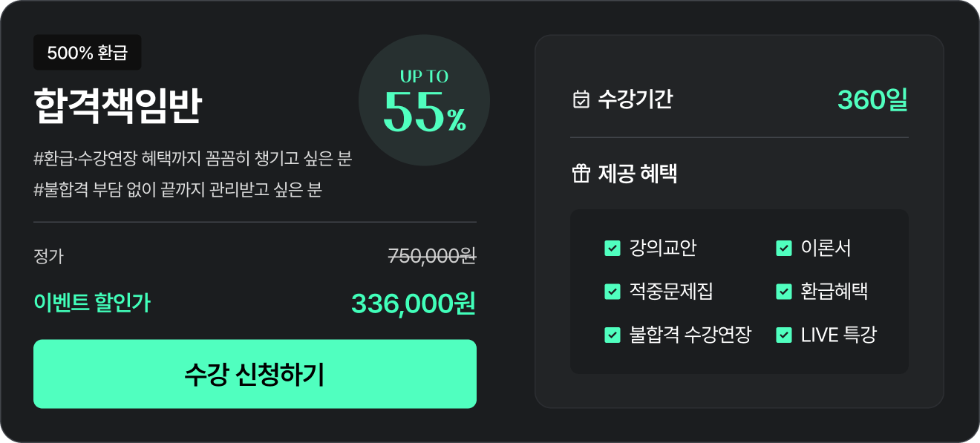Click the struck-through 750,000원 price
This screenshot has height=443, width=980.
(x=431, y=257)
